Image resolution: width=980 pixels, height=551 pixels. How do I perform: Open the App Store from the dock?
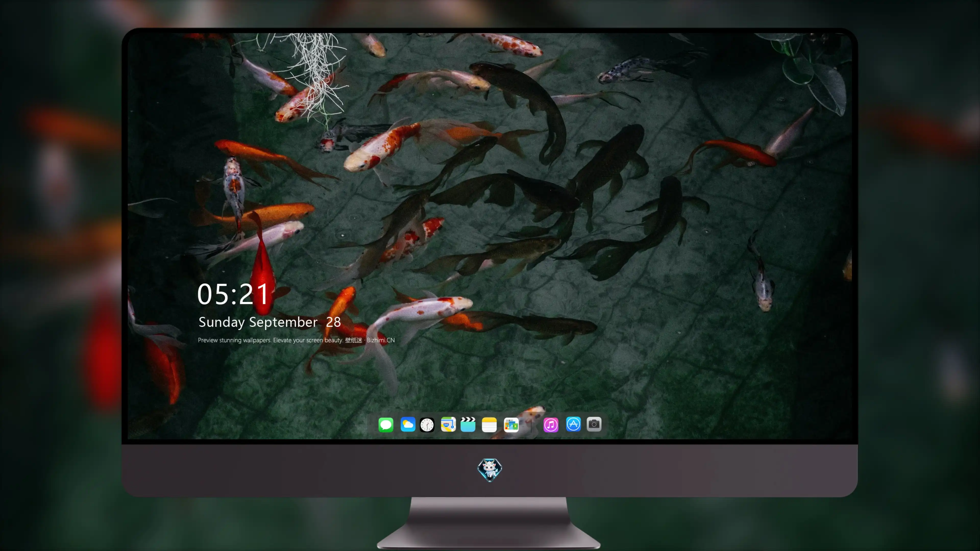tap(573, 424)
